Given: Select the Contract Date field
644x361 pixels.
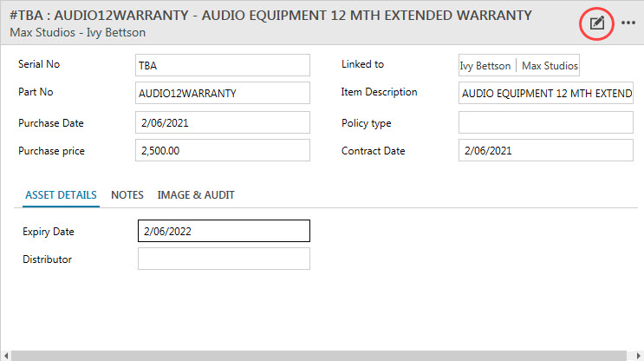Looking at the screenshot, I should 546,151.
